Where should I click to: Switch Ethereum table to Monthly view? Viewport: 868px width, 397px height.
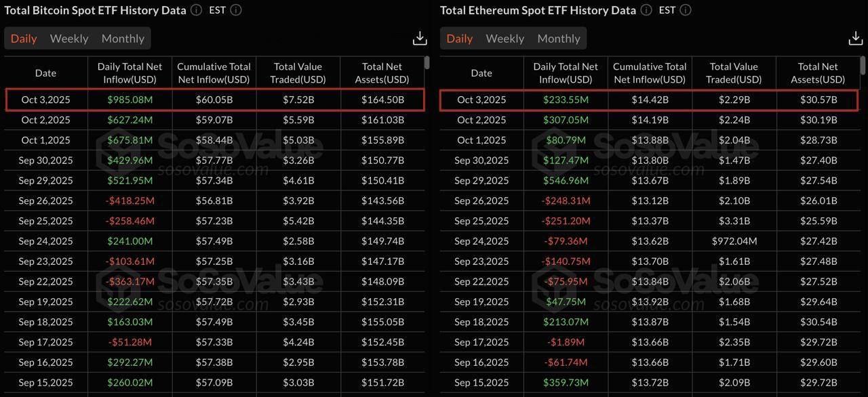click(559, 39)
